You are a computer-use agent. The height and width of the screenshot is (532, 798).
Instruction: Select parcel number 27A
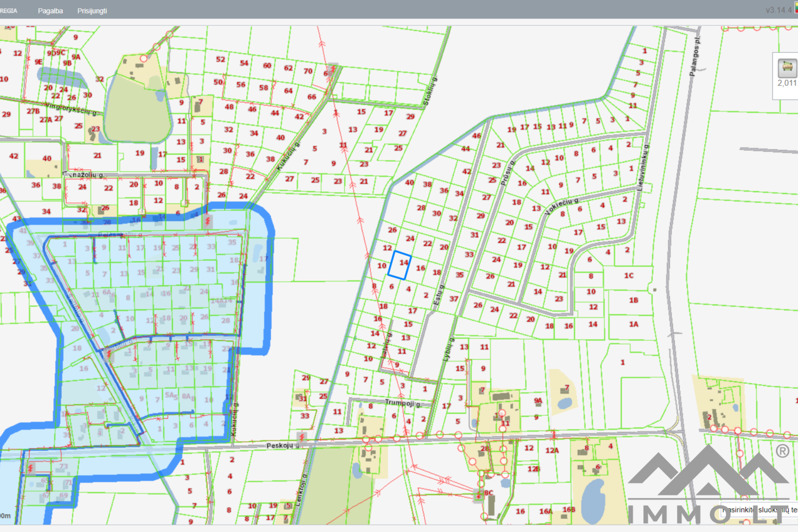pos(46,120)
